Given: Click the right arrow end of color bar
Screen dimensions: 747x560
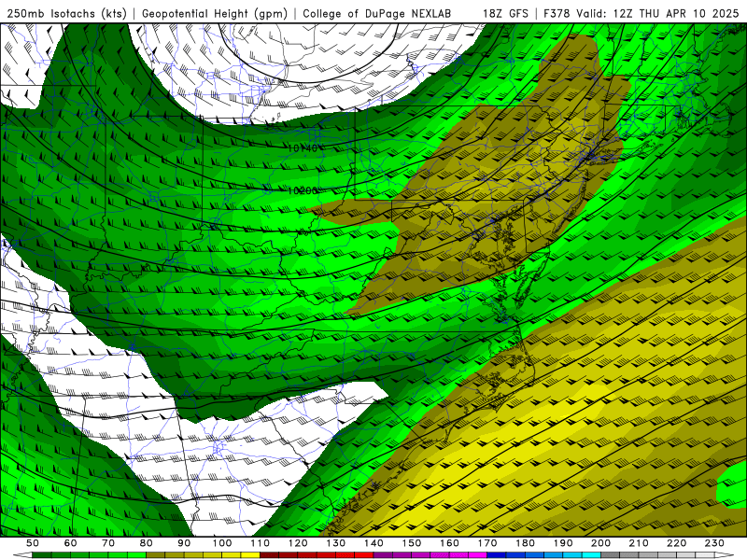Looking at the screenshot, I should pos(725,554).
